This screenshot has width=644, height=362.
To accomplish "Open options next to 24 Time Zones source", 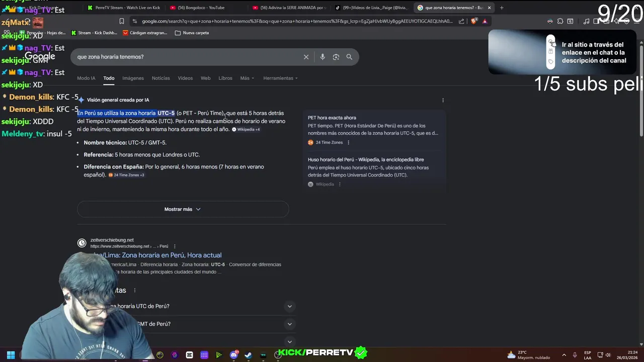I will [x=348, y=142].
